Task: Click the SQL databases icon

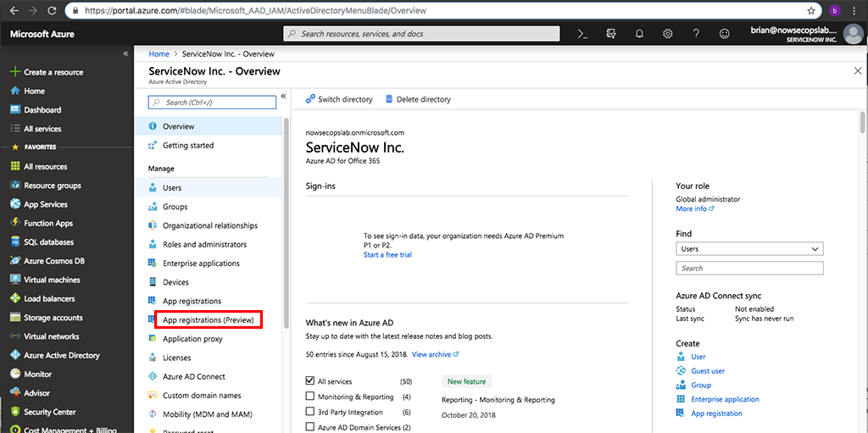Action: pos(15,242)
